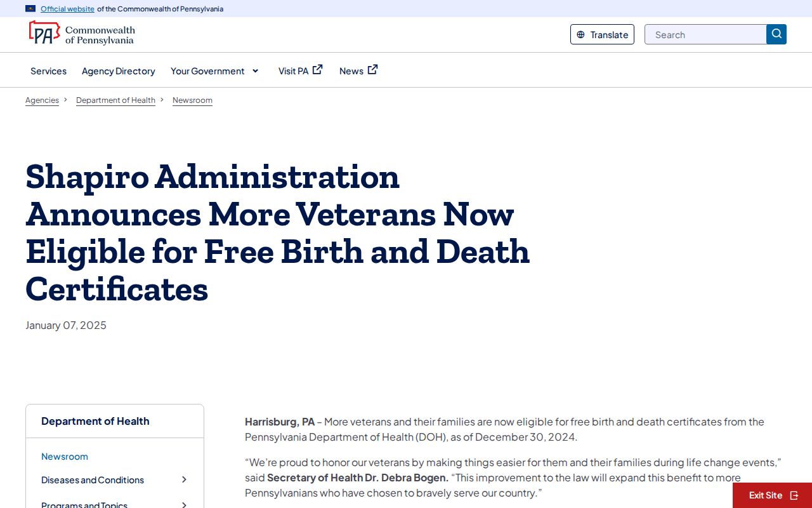Viewport: 812px width, 508px height.
Task: Open Agency Directory in the navigation
Action: (119, 71)
